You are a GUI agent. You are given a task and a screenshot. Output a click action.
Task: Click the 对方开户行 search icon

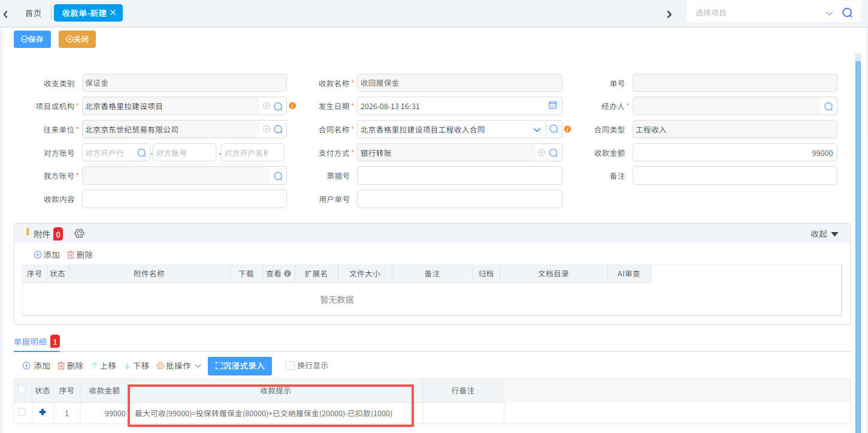tap(141, 152)
